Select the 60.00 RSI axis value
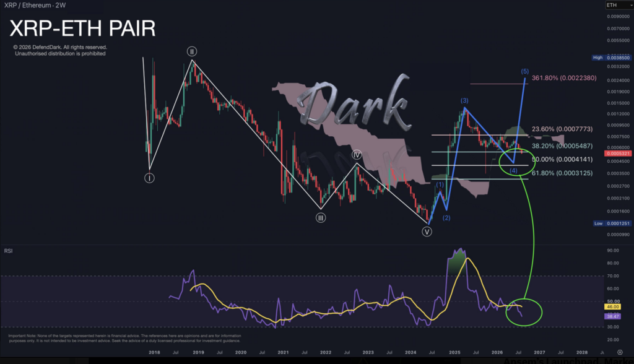This screenshot has height=364, width=634. (613, 288)
